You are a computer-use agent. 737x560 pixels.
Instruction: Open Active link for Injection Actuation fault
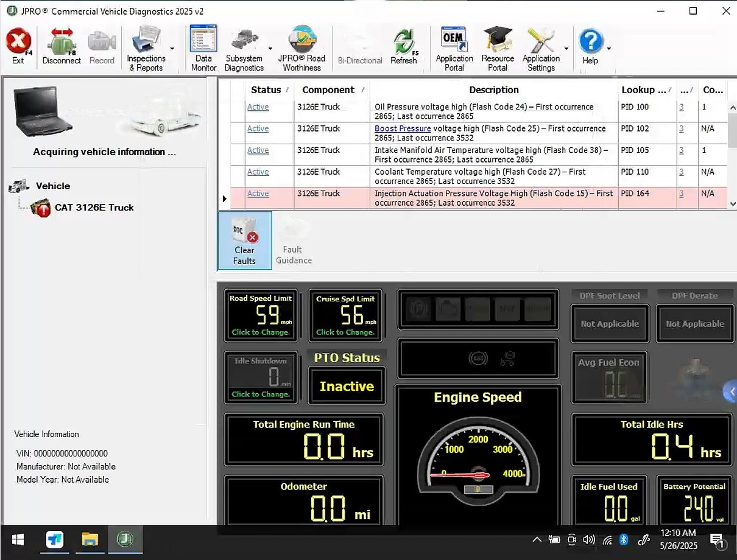point(258,193)
